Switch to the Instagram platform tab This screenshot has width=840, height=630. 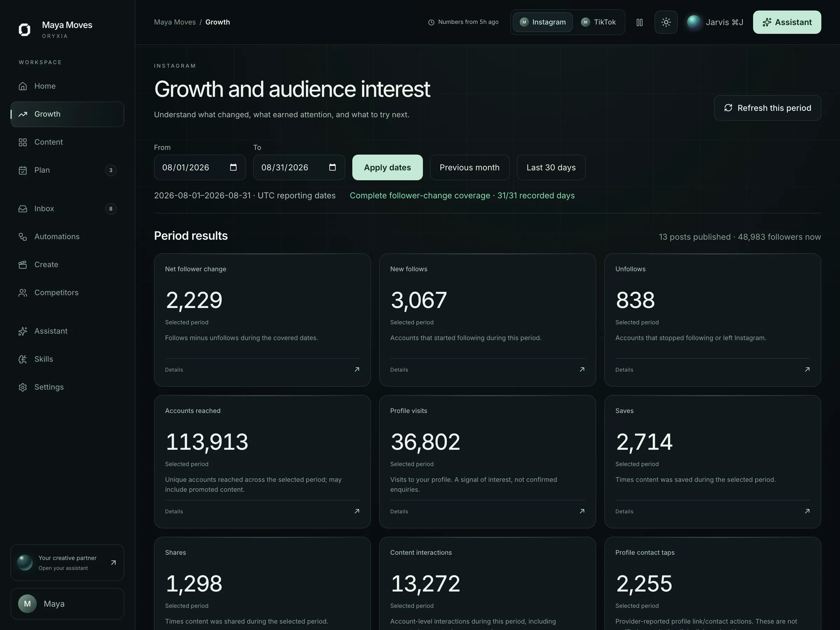click(x=542, y=22)
